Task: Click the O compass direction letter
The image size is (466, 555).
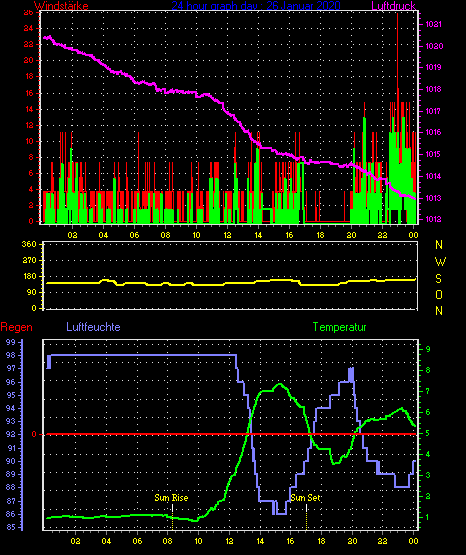Action: [x=439, y=294]
